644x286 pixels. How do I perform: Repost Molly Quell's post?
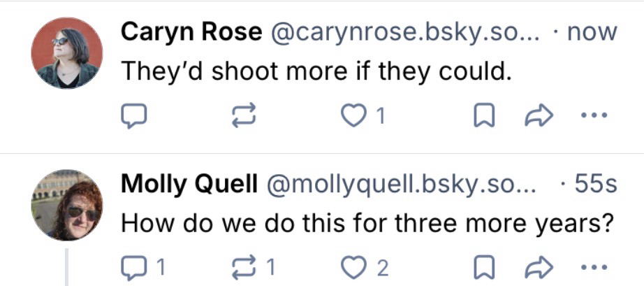click(244, 266)
